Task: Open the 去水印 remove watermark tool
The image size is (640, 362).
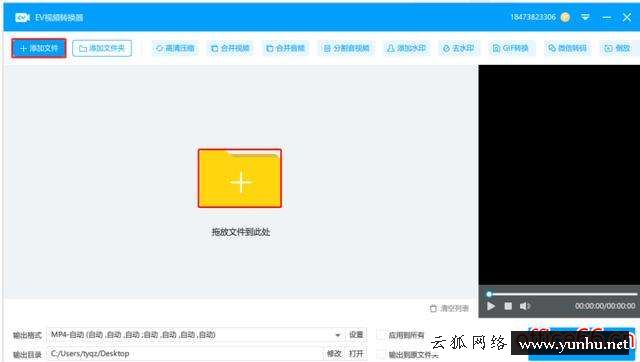Action: click(x=458, y=48)
